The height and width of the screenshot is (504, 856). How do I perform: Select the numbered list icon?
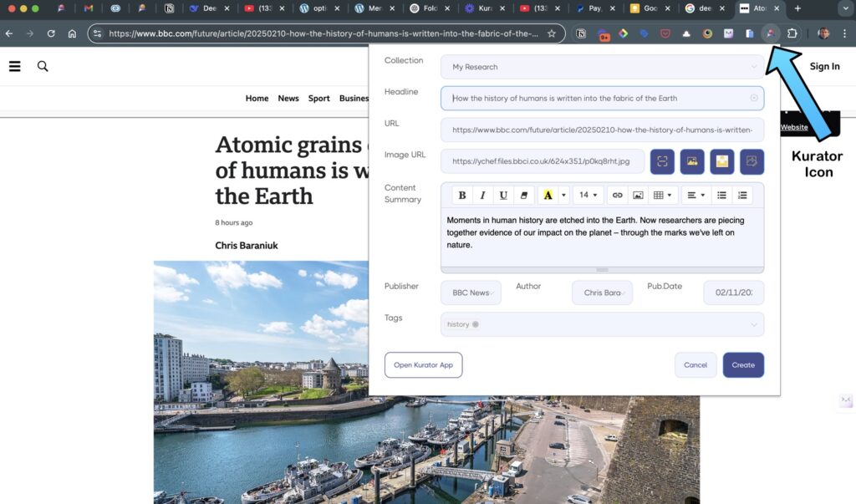point(742,195)
